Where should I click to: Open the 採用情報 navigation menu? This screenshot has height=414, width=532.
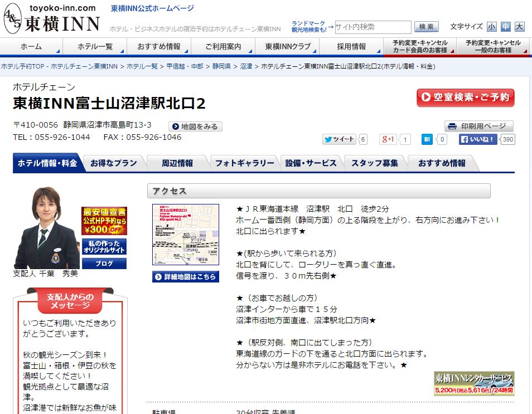tap(351, 46)
